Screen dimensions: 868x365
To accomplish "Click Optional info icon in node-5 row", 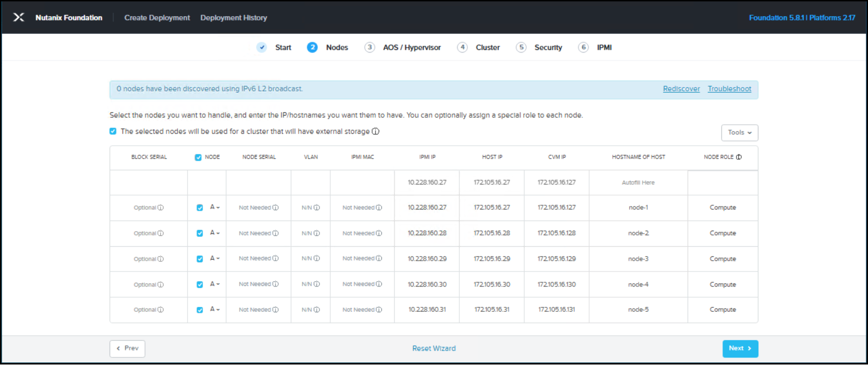I will tap(161, 310).
